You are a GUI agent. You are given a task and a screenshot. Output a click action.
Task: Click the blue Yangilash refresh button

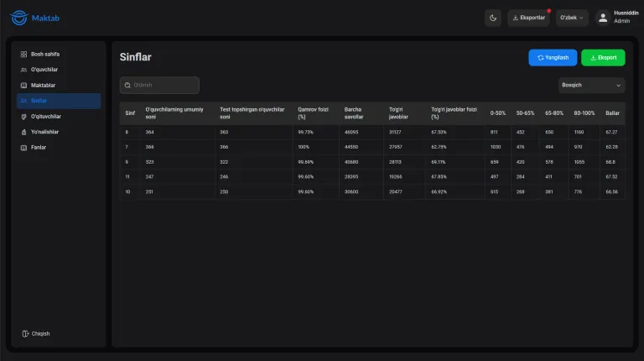coord(553,58)
